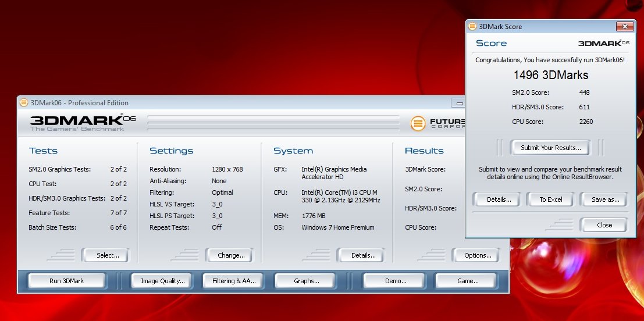
Task: Click Feature Tests 7 of 7 value
Action: (118, 213)
